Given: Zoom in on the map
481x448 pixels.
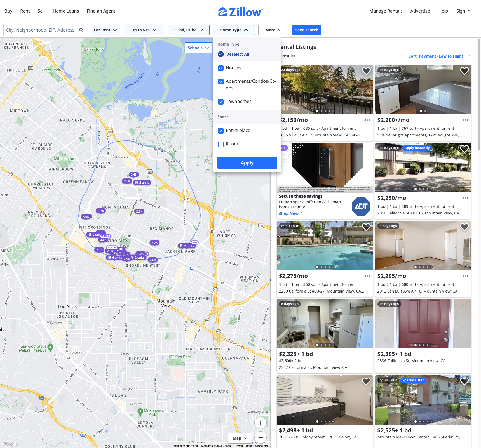Looking at the screenshot, I should click(260, 423).
